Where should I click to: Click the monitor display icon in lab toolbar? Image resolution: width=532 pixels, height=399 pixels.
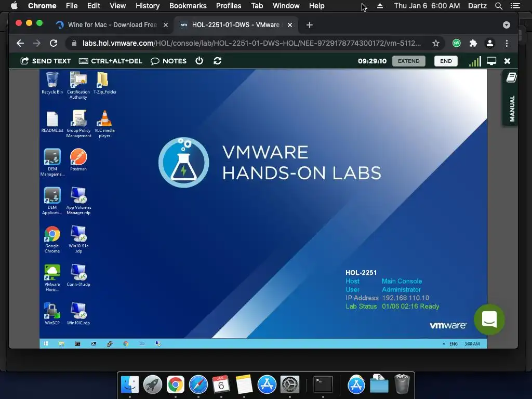tap(491, 61)
